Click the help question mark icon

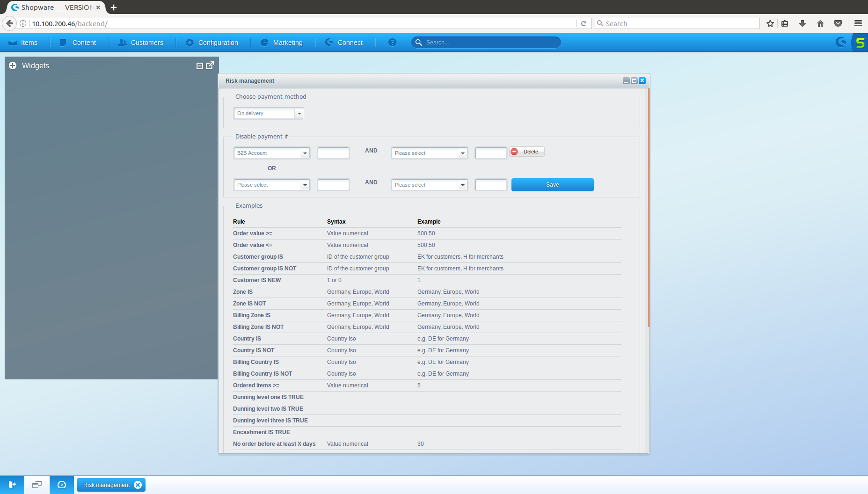(x=392, y=43)
